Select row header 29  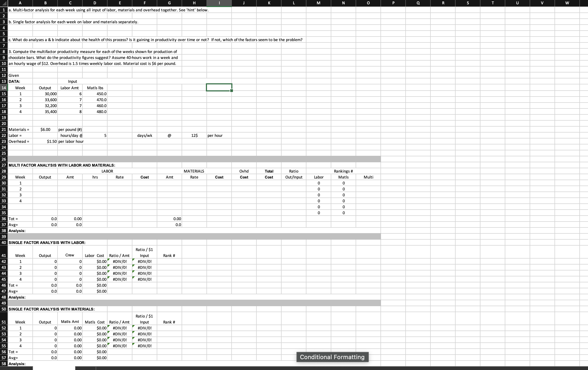click(x=4, y=177)
